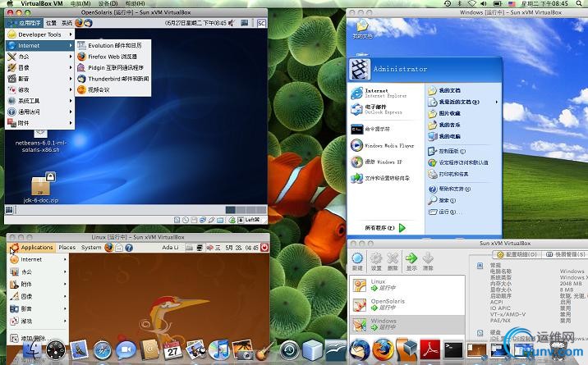Click the 设置 (Settings) gear in VirtualBox manager
588x365 pixels.
point(376,261)
